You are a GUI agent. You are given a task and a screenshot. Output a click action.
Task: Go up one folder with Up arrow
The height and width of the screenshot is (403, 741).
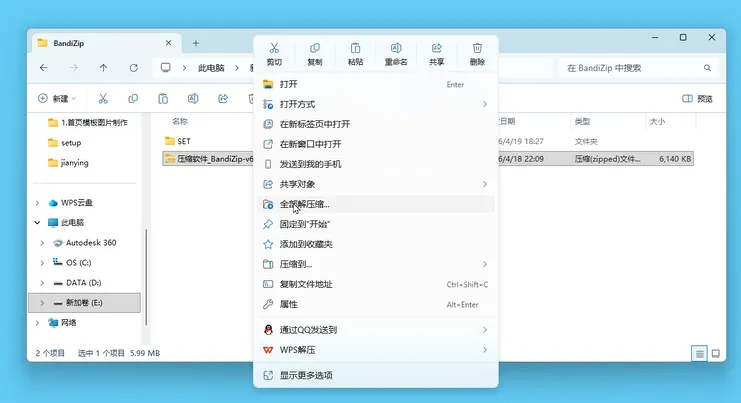103,68
